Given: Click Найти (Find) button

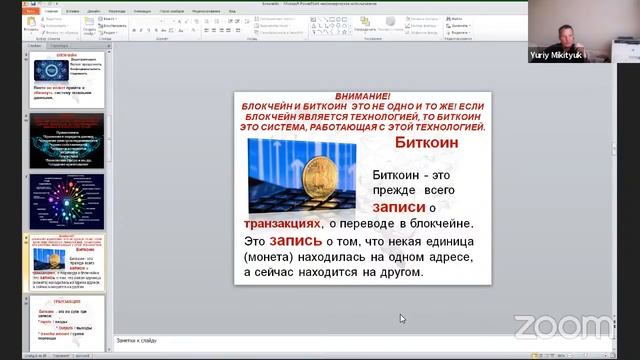Looking at the screenshot, I should coord(455,19).
